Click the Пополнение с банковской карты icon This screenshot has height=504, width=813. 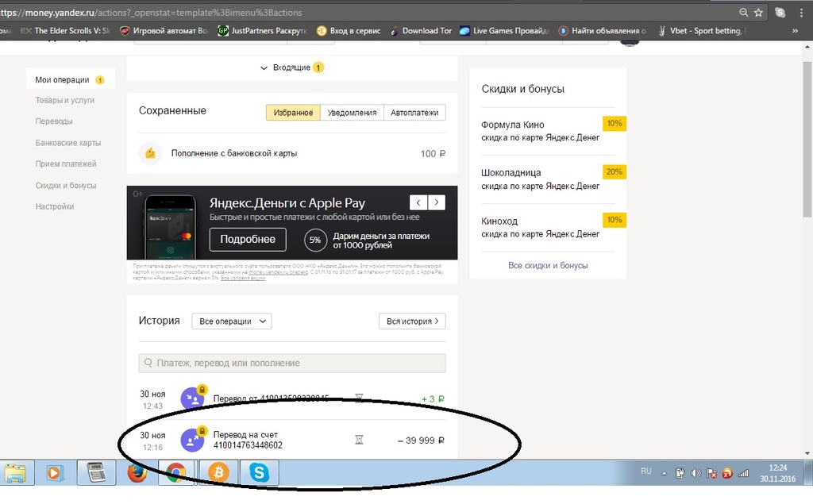click(150, 153)
